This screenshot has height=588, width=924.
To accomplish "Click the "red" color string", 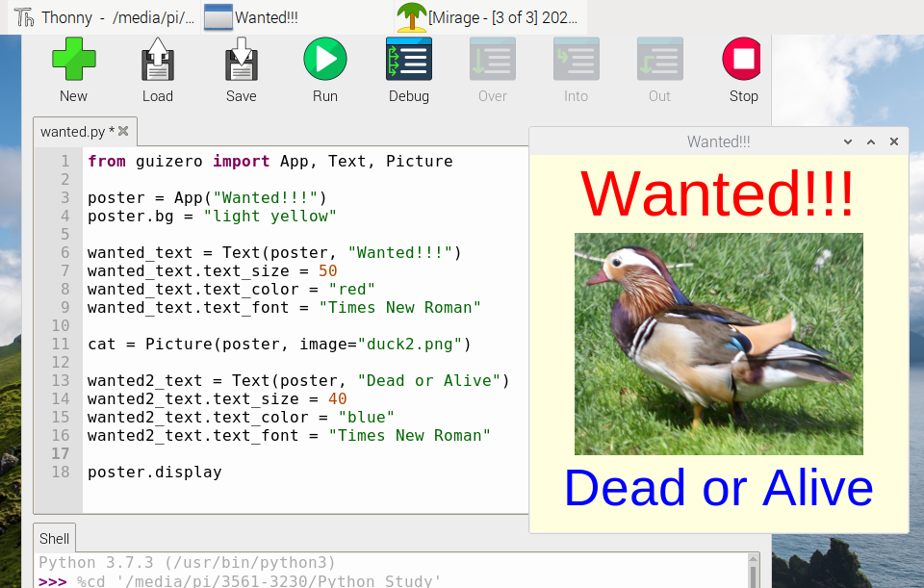I will click(352, 289).
